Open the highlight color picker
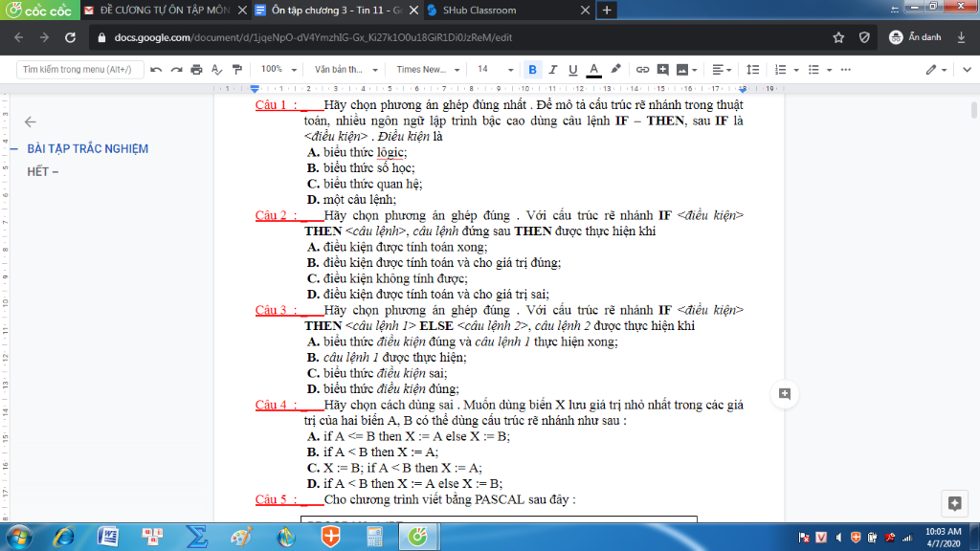This screenshot has height=551, width=980. (x=615, y=69)
